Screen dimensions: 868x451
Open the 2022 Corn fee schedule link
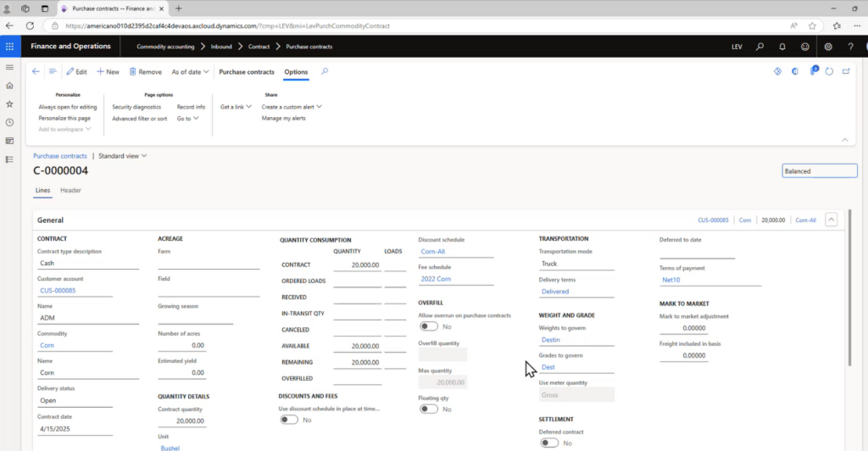[436, 279]
